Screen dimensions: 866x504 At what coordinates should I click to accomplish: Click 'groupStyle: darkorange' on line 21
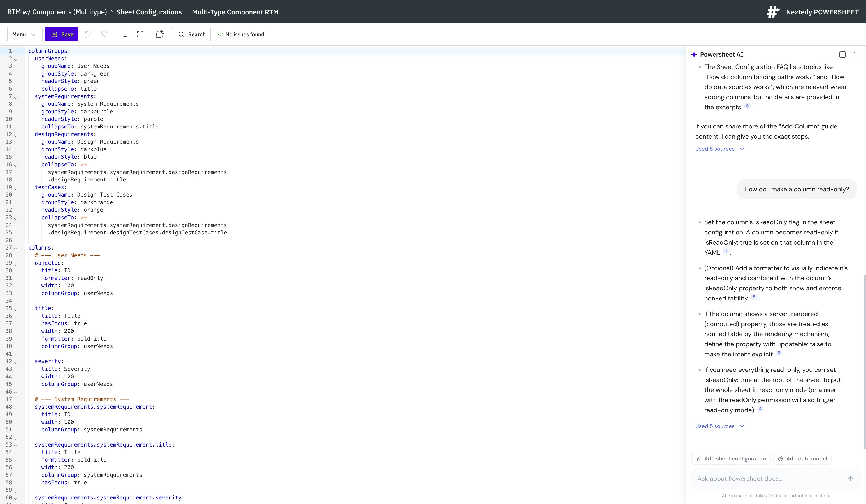click(x=77, y=202)
